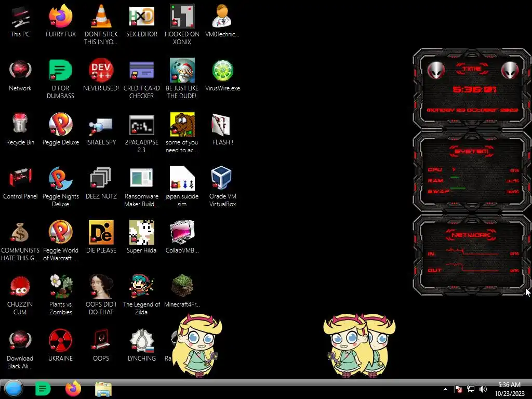The height and width of the screenshot is (399, 532).
Task: Click the flag notification tray icon
Action: coord(458,389)
